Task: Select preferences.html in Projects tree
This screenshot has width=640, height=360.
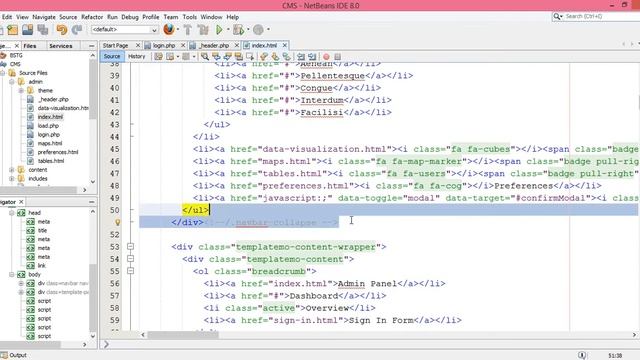Action: 58,152
